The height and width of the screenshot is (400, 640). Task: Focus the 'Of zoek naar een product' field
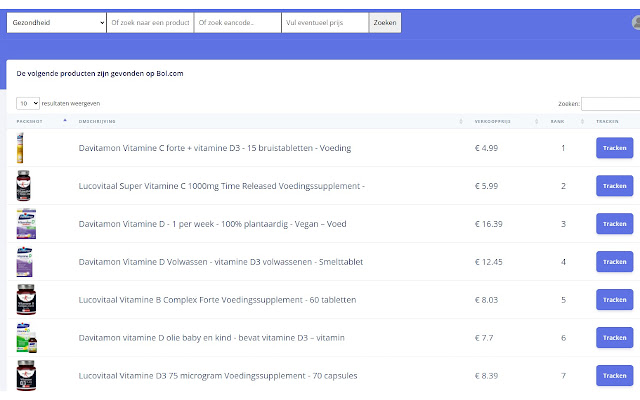(150, 22)
